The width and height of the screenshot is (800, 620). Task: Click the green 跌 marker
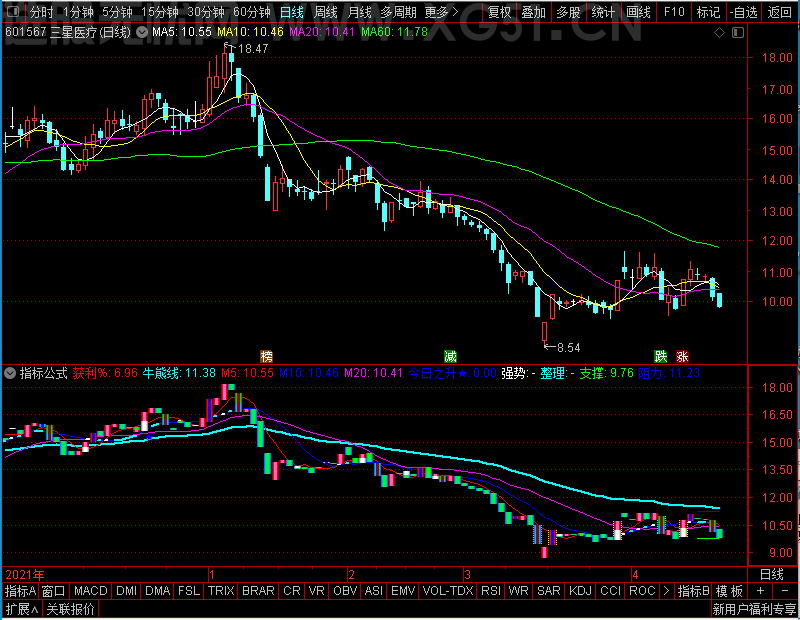click(661, 356)
